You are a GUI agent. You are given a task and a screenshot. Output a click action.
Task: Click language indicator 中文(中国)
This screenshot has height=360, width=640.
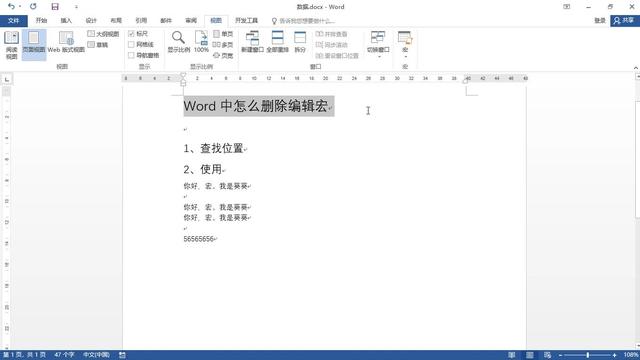(96, 355)
